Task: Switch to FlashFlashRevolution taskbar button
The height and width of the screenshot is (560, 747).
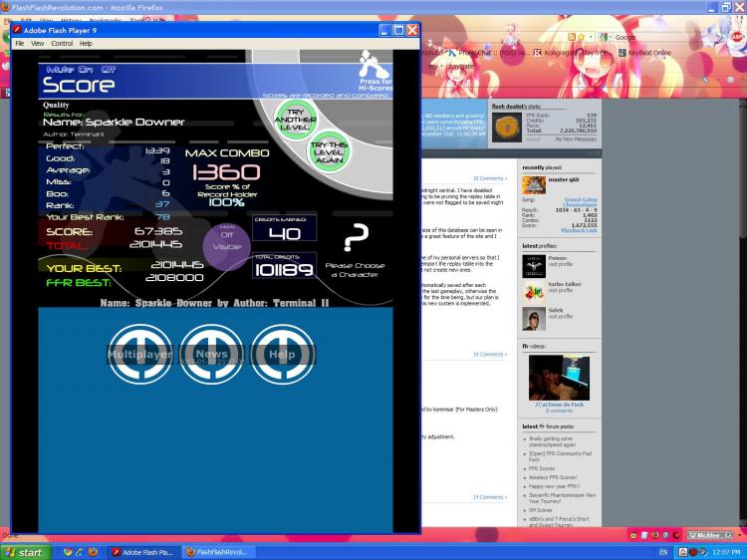Action: [x=219, y=552]
